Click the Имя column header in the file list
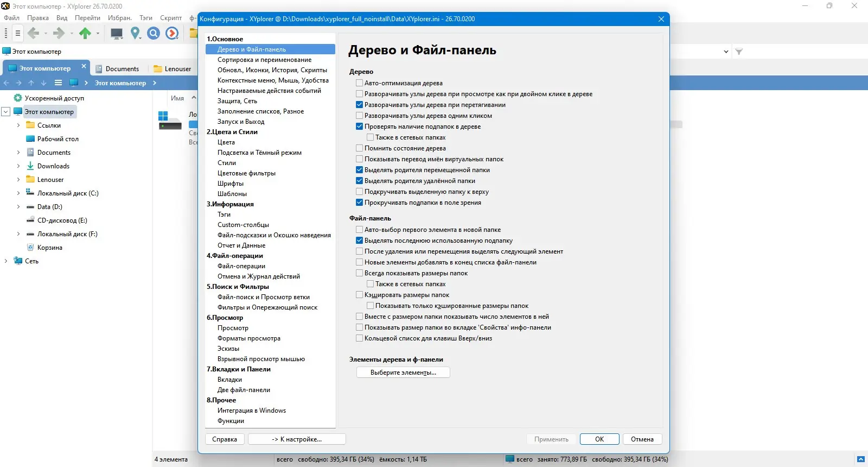Viewport: 868px width, 467px height. click(177, 98)
